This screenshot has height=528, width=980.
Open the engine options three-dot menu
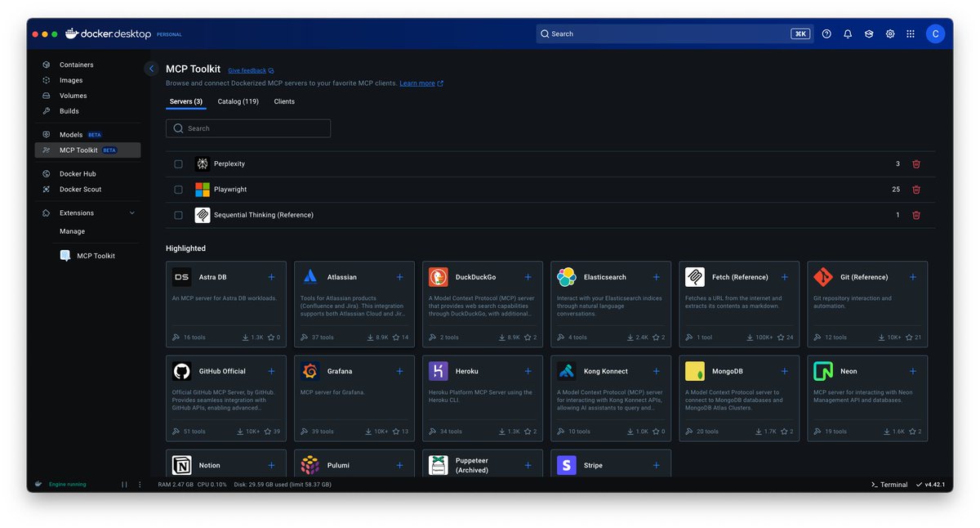140,485
